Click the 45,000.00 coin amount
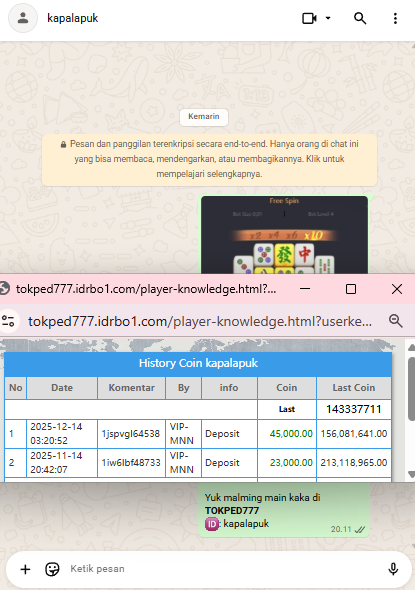 tap(291, 433)
